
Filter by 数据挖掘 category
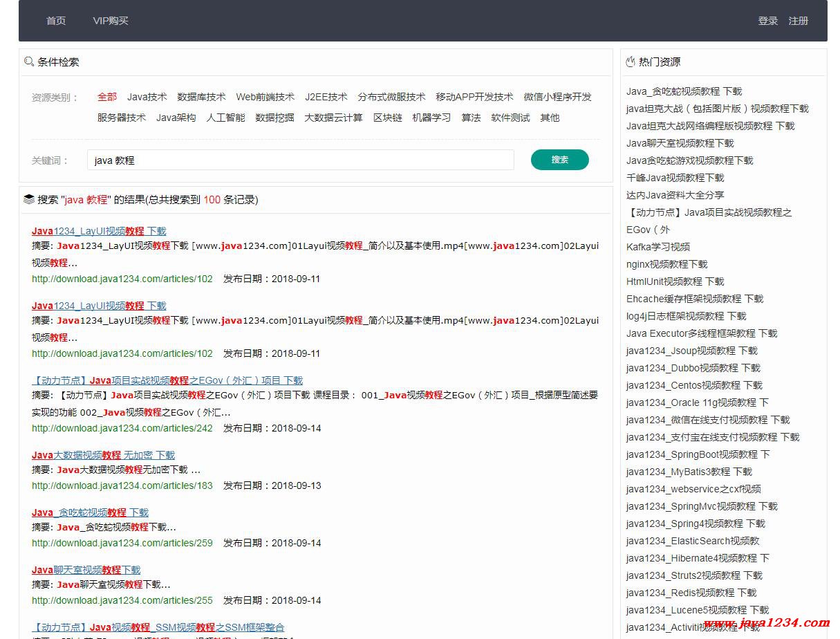275,118
